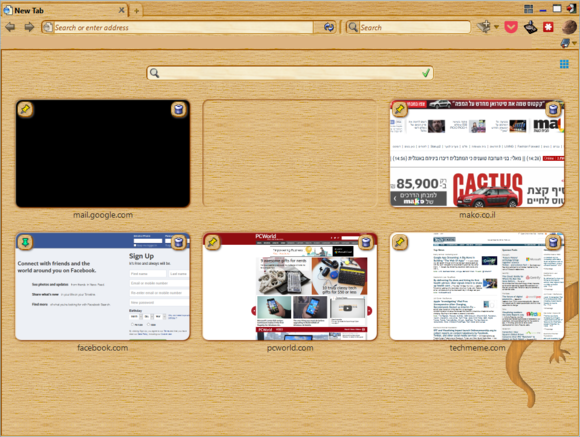Remove the pcworld.com tile
Screen dimensions: 580x437
tap(366, 242)
